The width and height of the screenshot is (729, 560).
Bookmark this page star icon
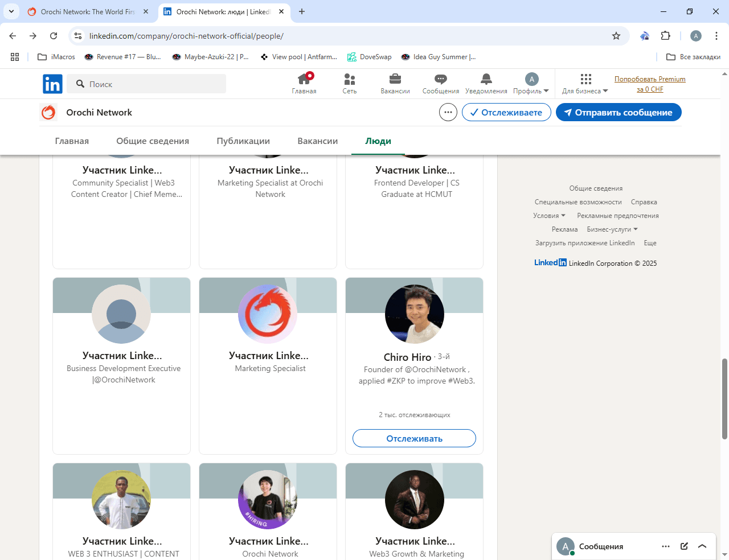pos(616,36)
